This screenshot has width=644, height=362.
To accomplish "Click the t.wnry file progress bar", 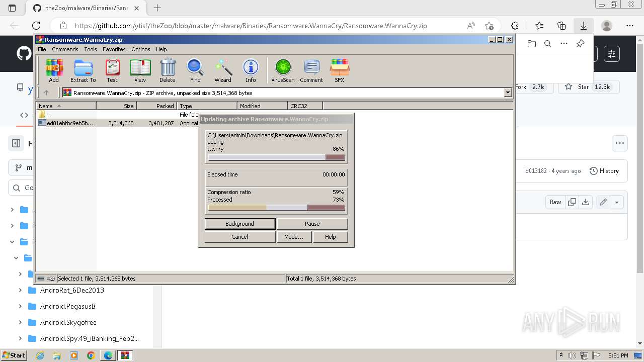I will click(276, 157).
